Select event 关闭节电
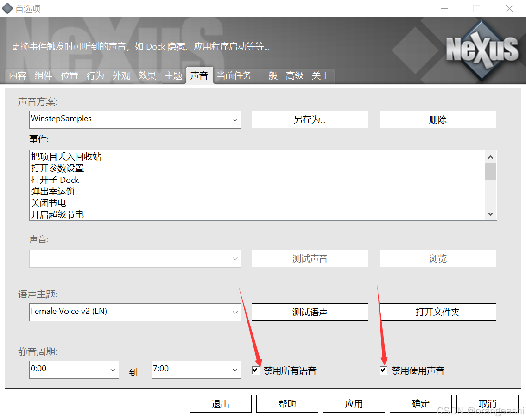 [49, 203]
